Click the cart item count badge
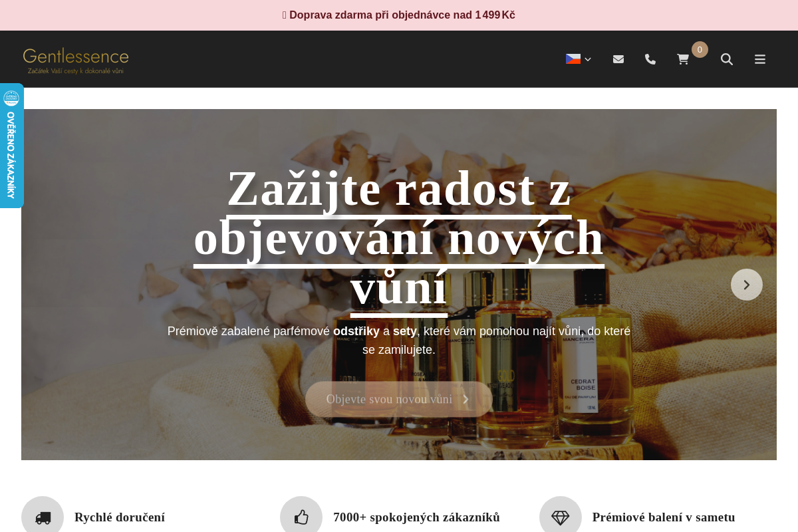 [700, 49]
